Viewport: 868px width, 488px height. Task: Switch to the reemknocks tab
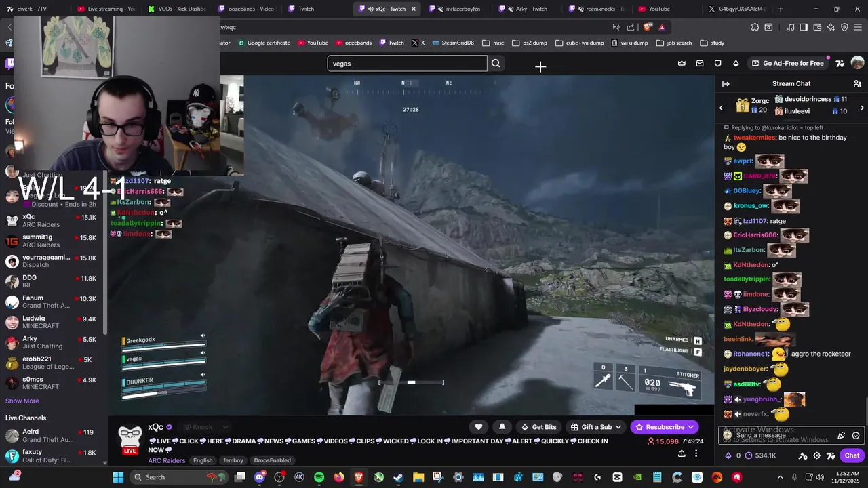tap(597, 9)
